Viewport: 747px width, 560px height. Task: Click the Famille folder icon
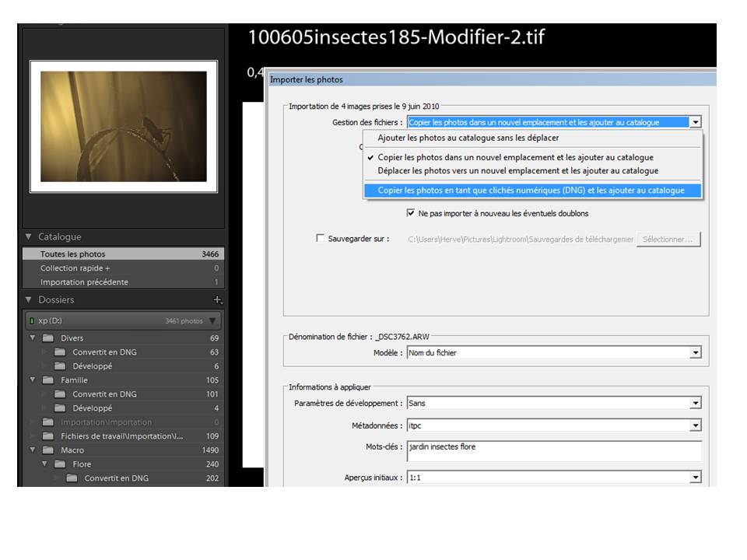point(48,380)
